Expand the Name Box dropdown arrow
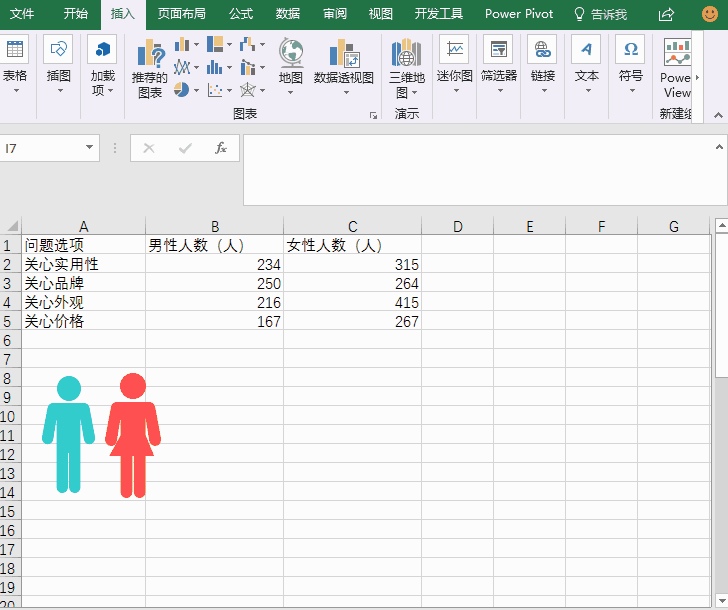The width and height of the screenshot is (728, 610). pyautogui.click(x=89, y=148)
